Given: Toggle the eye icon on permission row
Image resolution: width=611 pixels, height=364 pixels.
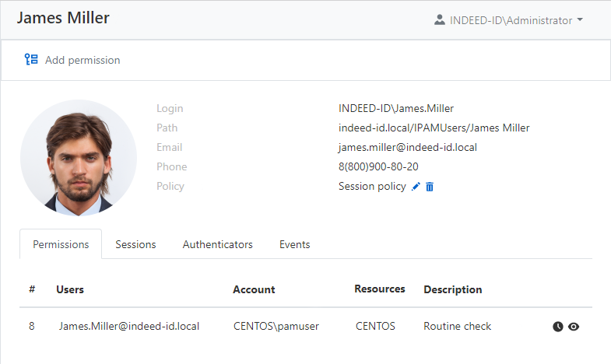Looking at the screenshot, I should 574,327.
